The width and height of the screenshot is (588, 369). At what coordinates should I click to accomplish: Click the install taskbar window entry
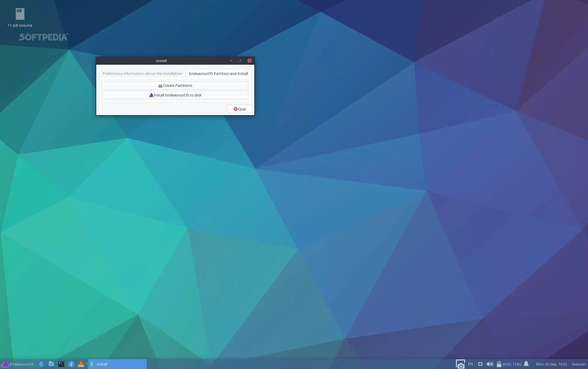(x=117, y=364)
